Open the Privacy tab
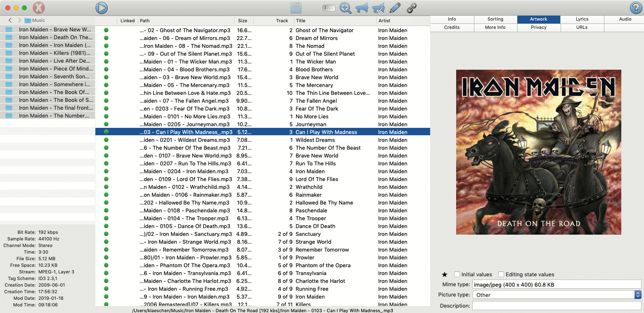The height and width of the screenshot is (313, 644). point(539,28)
